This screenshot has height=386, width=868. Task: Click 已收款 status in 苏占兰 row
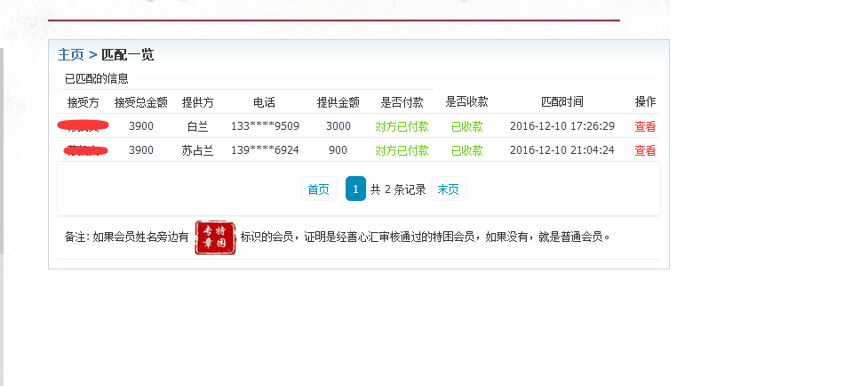pos(466,150)
